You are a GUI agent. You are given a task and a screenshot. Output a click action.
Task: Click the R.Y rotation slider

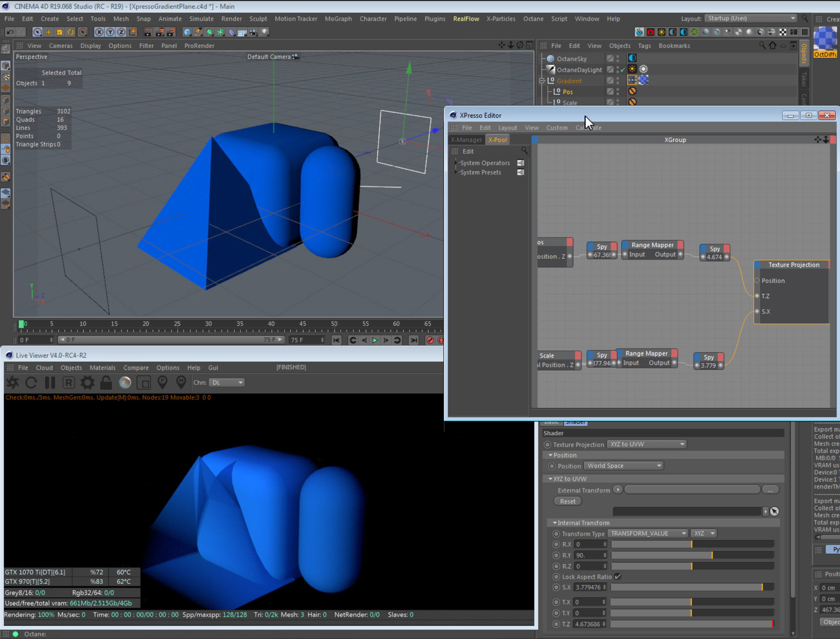692,555
